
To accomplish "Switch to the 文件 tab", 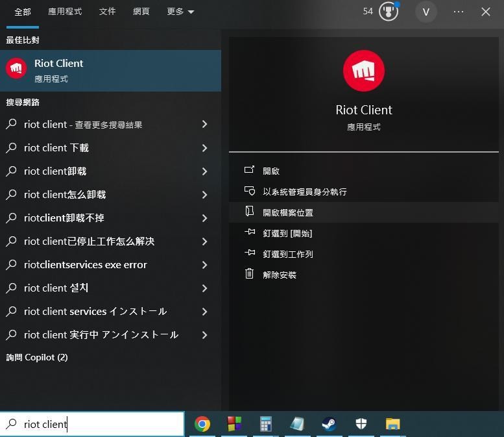I will click(108, 12).
